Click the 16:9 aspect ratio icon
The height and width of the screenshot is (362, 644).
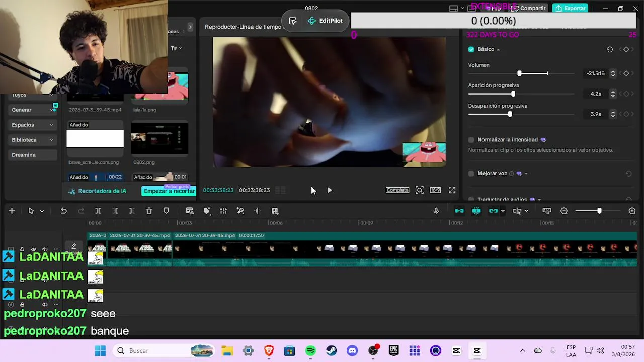click(x=435, y=190)
